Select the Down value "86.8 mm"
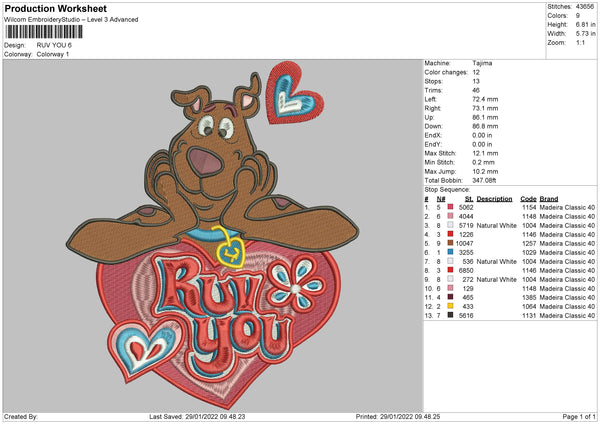The height and width of the screenshot is (424, 600). coord(485,126)
